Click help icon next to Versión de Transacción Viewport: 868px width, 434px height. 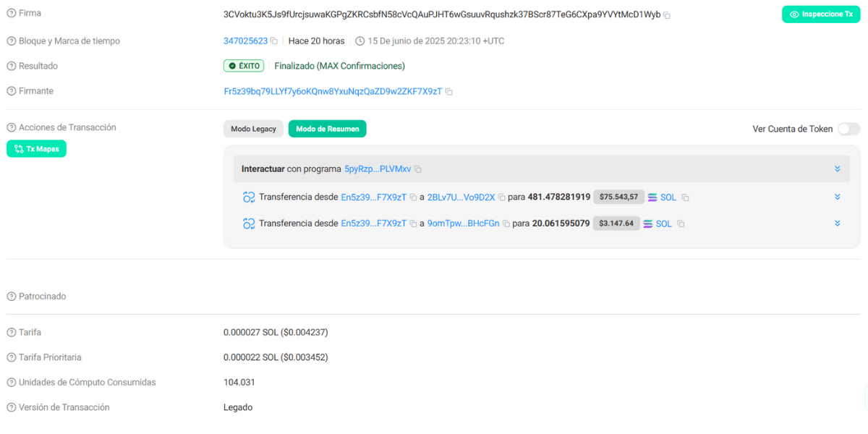pyautogui.click(x=11, y=408)
